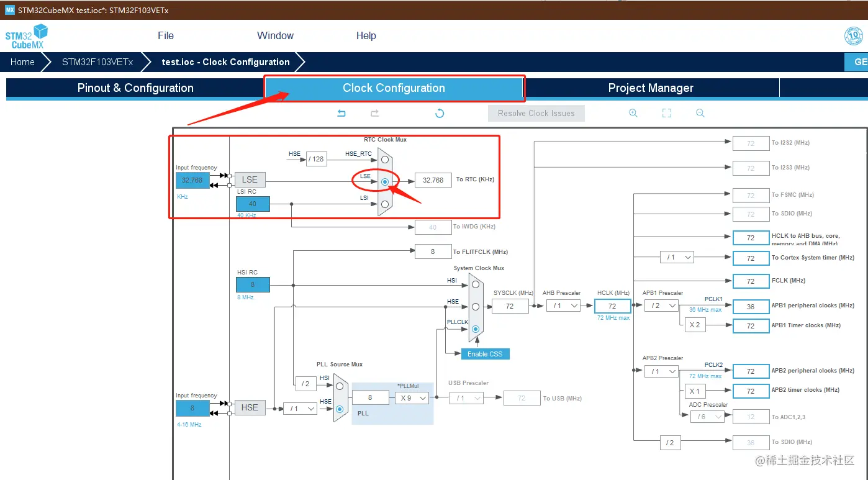This screenshot has width=868, height=480.
Task: Click the HSE oscillator block
Action: pyautogui.click(x=250, y=408)
